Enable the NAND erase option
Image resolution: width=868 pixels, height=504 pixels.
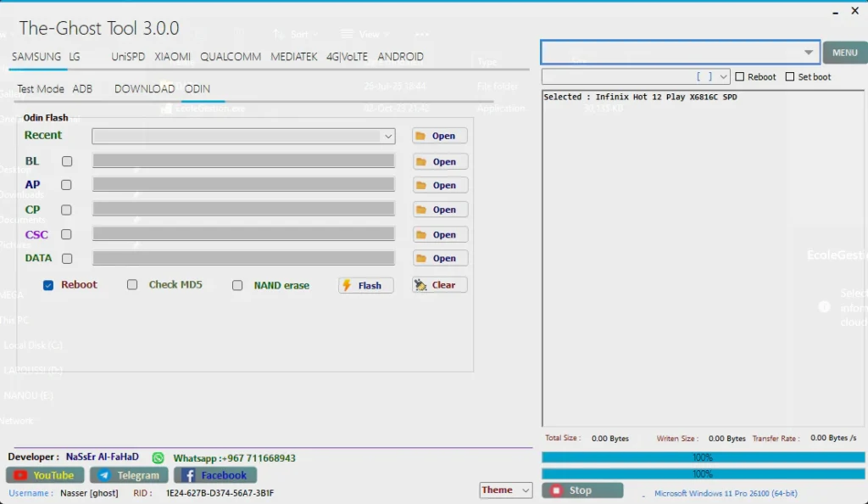point(237,285)
